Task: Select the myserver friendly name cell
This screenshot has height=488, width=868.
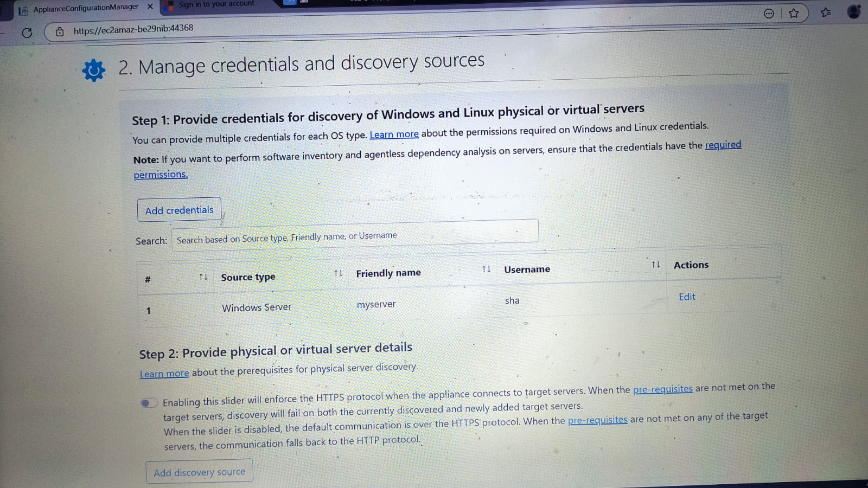Action: coord(376,304)
